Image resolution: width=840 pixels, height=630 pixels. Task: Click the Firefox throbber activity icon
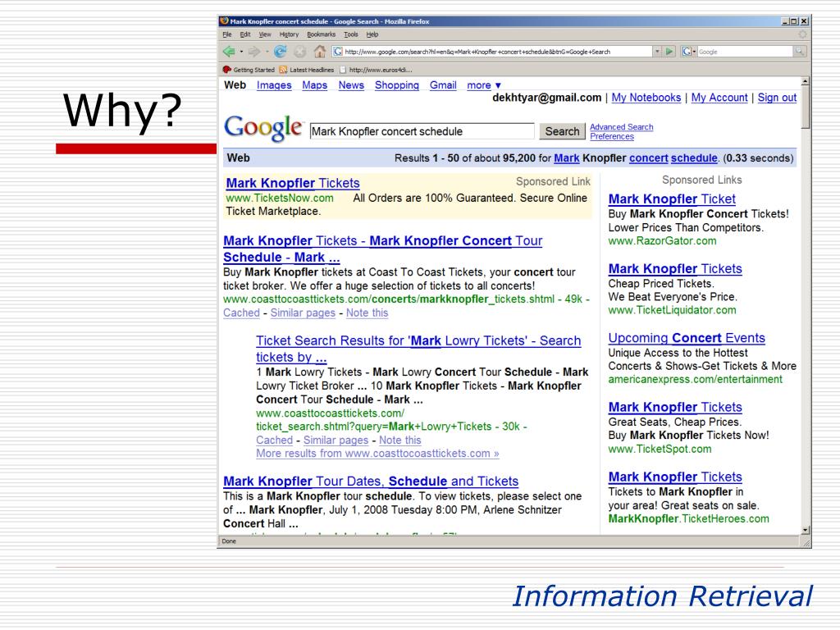point(802,34)
